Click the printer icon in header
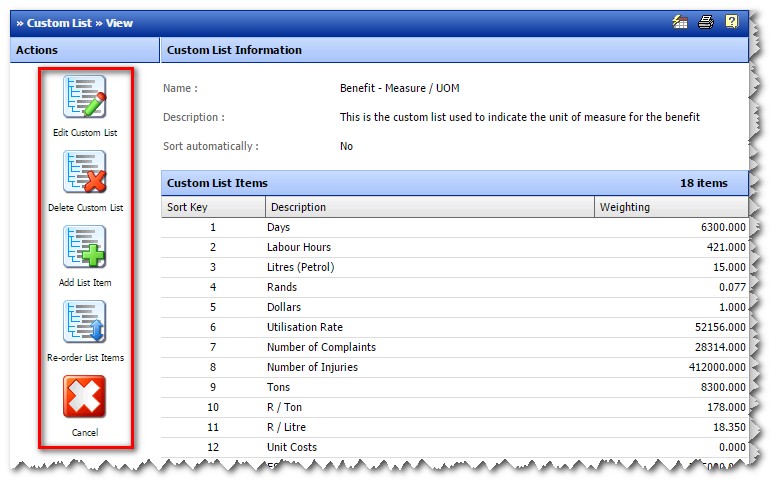This screenshot has width=777, height=487. click(x=706, y=22)
